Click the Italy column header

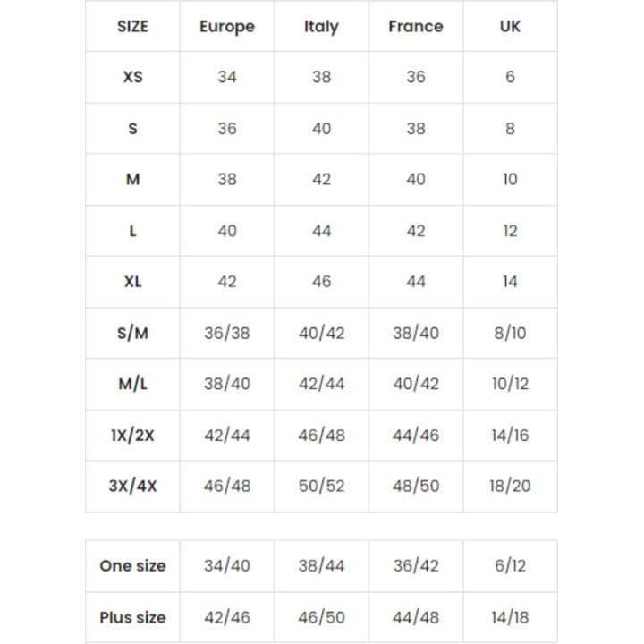click(x=321, y=27)
